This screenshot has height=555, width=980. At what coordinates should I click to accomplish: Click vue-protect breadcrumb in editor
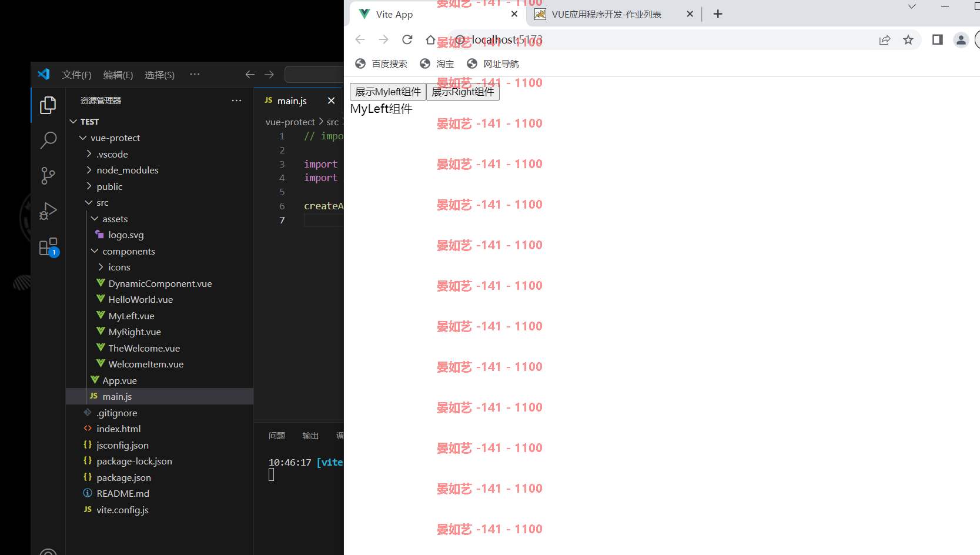click(290, 122)
